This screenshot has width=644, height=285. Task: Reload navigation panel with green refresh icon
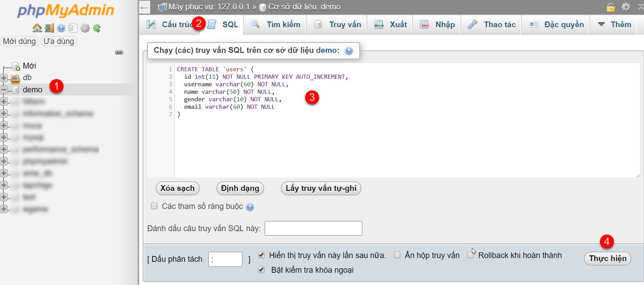click(97, 28)
